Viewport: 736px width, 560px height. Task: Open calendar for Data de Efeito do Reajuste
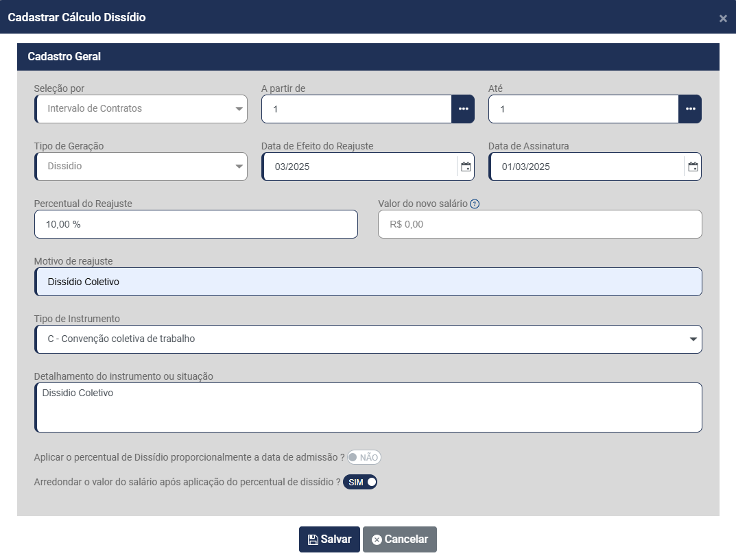tap(466, 167)
